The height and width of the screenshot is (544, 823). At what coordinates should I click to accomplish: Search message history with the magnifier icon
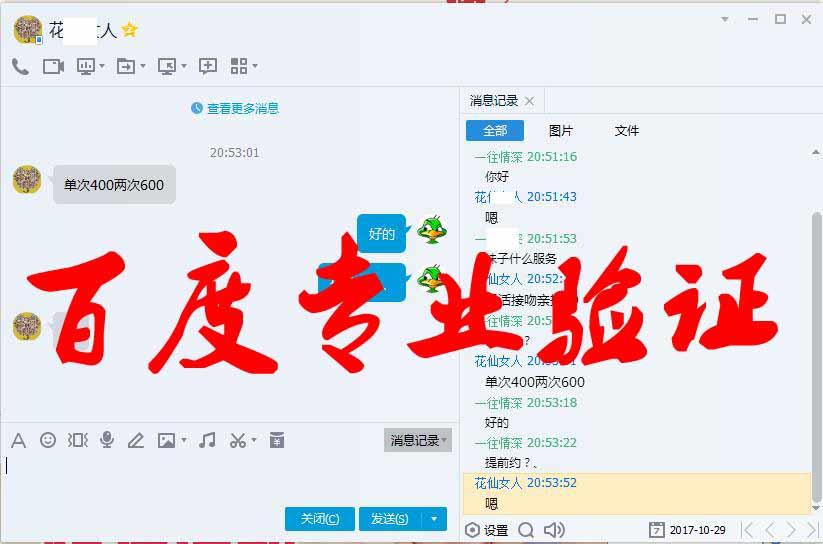[525, 530]
